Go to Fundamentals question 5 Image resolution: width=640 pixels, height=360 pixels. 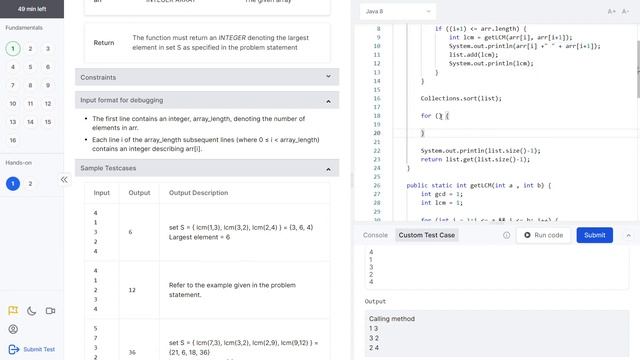(x=30, y=67)
